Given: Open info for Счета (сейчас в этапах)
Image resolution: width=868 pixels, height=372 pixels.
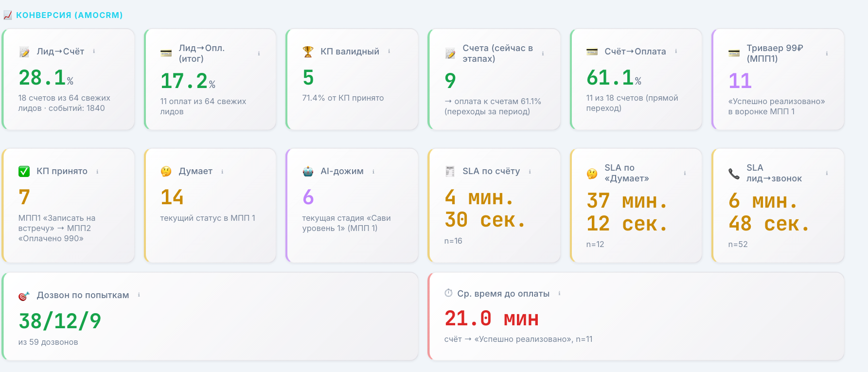Looking at the screenshot, I should (543, 53).
